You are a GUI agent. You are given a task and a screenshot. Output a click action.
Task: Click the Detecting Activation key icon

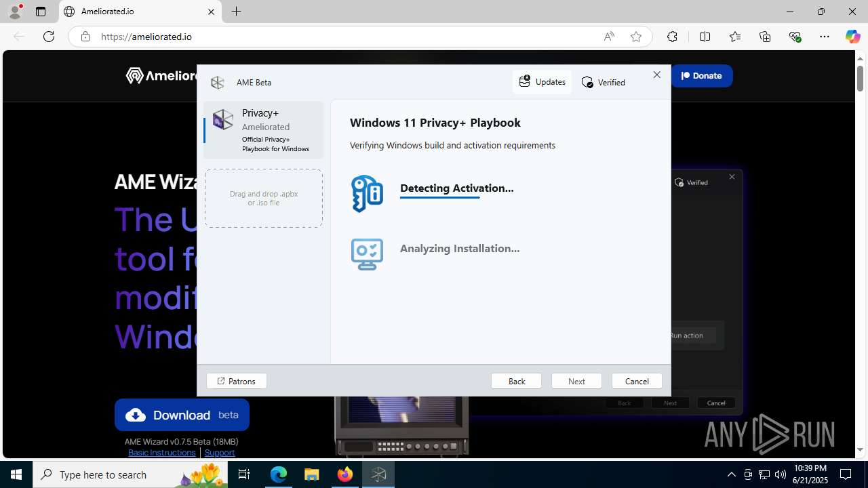367,193
